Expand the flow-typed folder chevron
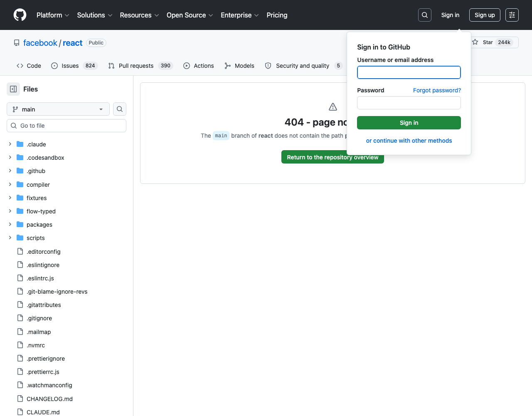This screenshot has height=416, width=532. coord(10,211)
